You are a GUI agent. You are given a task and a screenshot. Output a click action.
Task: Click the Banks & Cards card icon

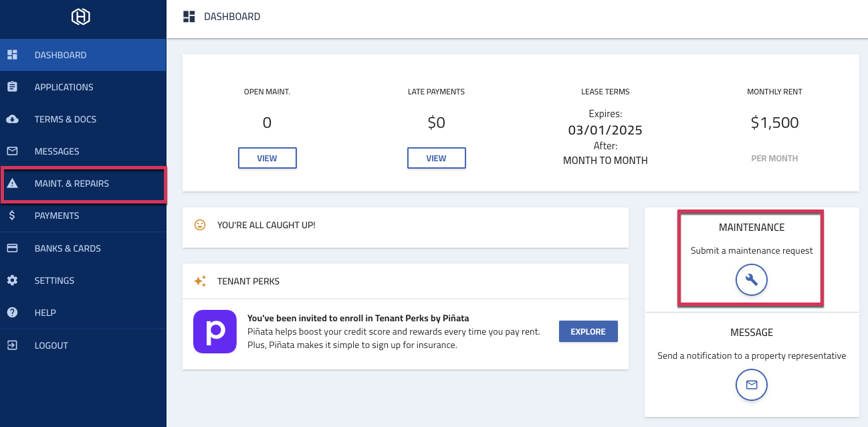(x=12, y=248)
